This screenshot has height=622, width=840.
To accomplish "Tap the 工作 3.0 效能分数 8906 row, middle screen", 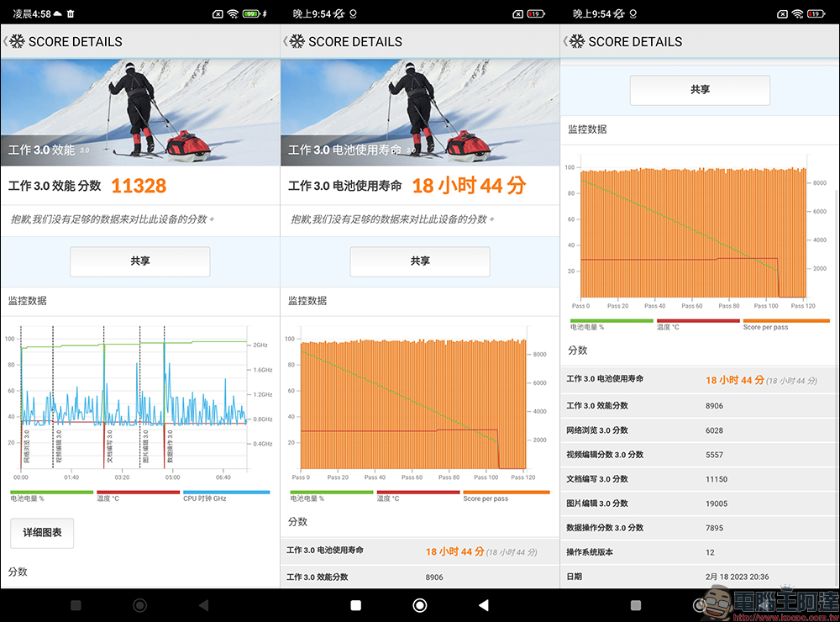I will 420,577.
